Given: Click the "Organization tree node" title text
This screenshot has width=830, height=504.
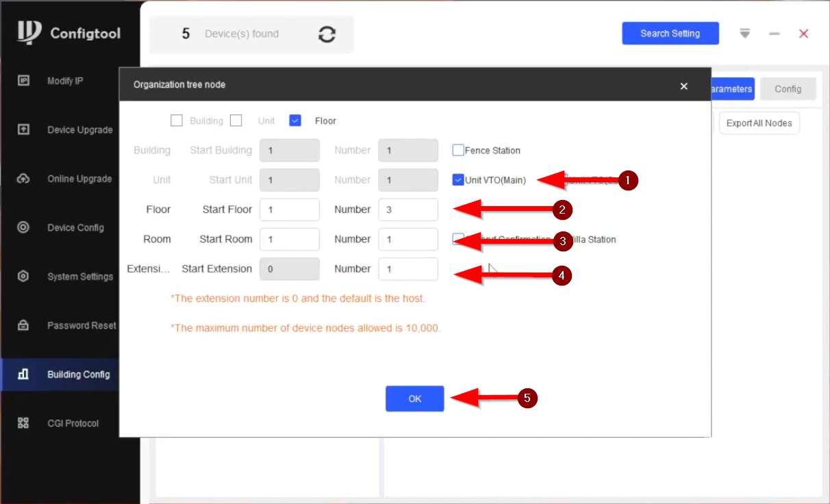Looking at the screenshot, I should 179,85.
